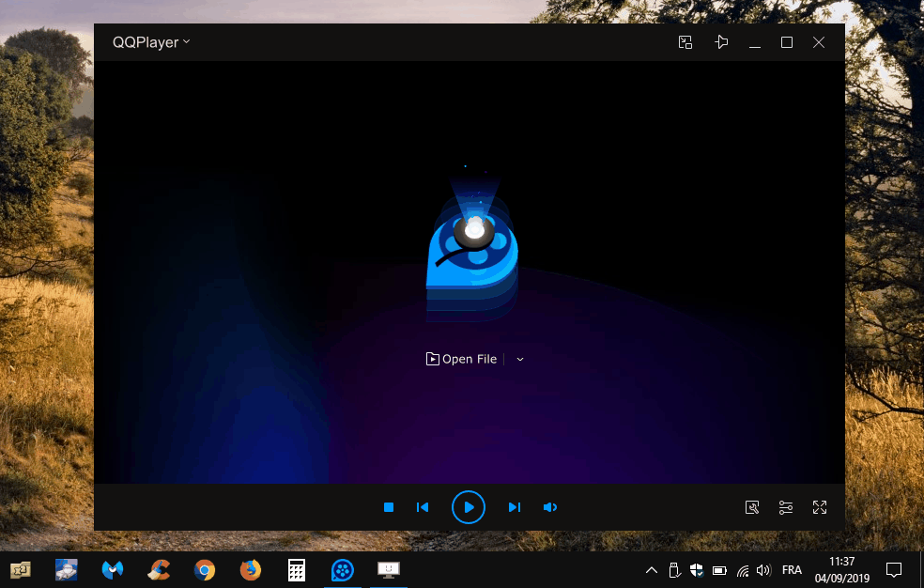This screenshot has width=924, height=588.
Task: Open CCleaner from the taskbar
Action: (159, 570)
